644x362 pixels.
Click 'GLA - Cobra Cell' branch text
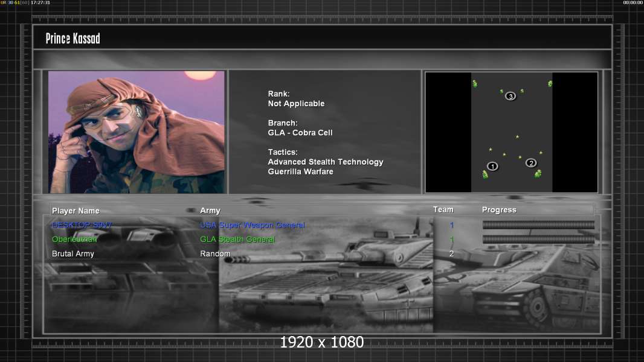300,133
